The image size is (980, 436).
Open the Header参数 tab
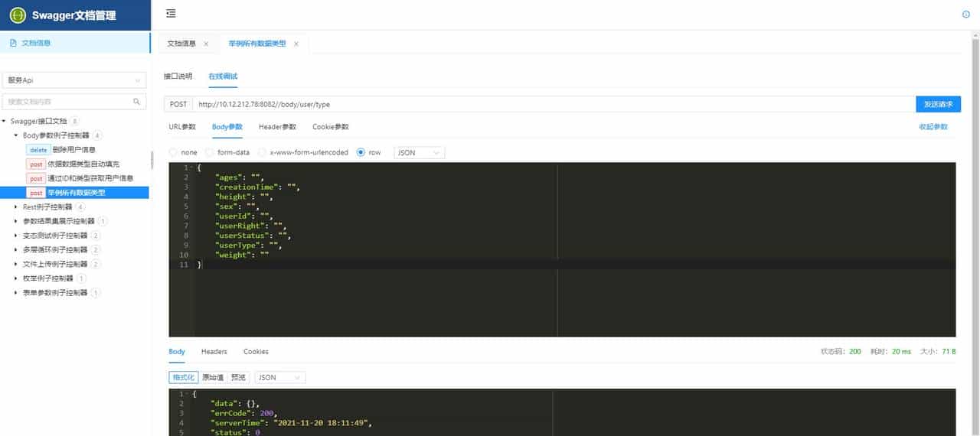(277, 127)
